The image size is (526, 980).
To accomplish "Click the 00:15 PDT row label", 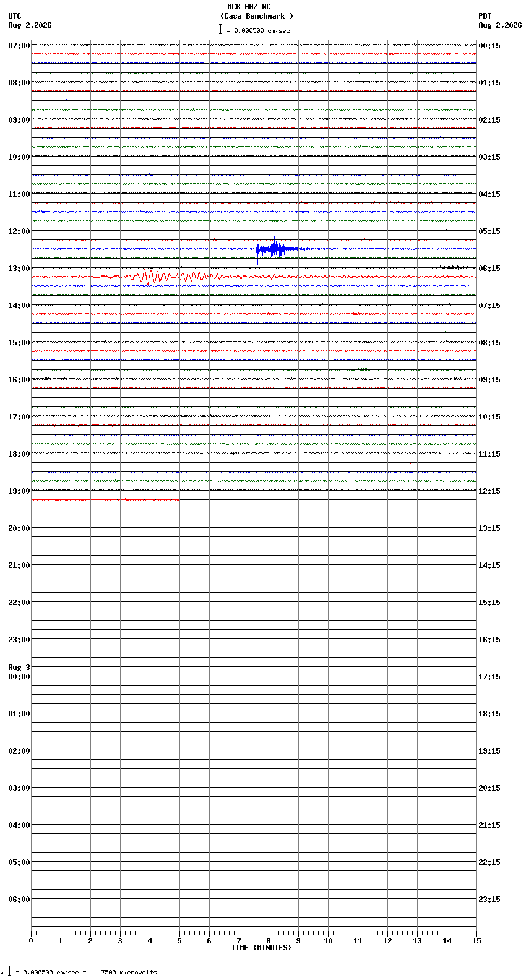I will coord(489,46).
